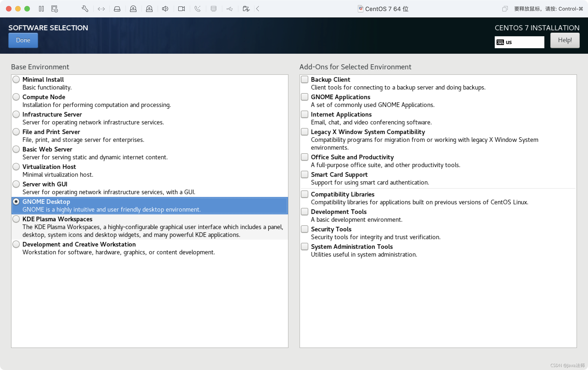Open the shared folders toolbar icon
This screenshot has height=370, width=588.
(x=246, y=9)
